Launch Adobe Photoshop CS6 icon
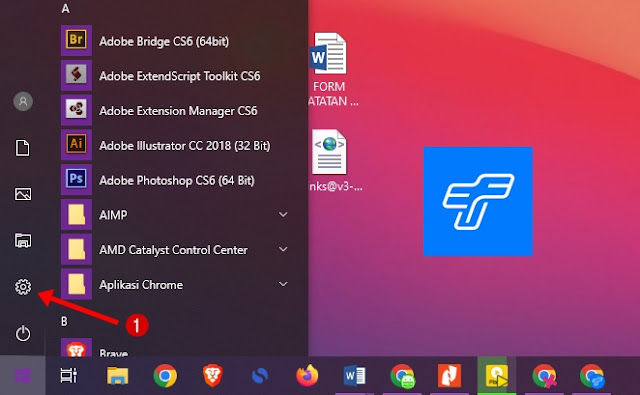This screenshot has width=640, height=395. pyautogui.click(x=76, y=180)
